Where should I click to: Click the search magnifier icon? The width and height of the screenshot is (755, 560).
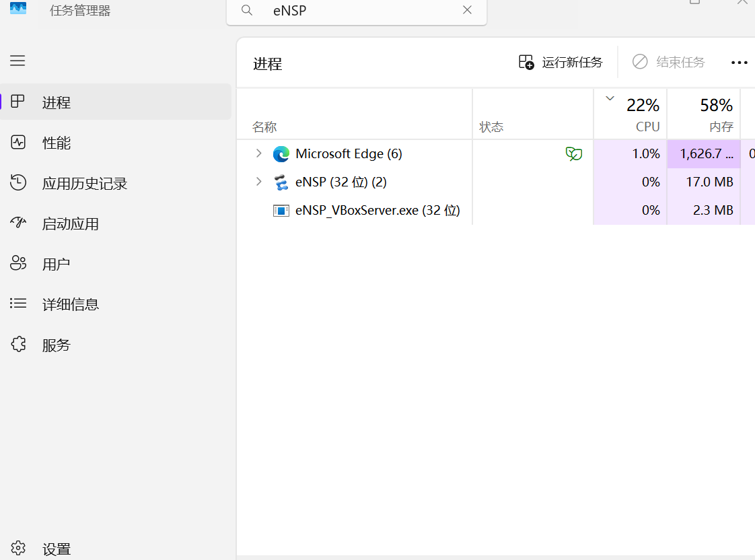[x=247, y=10]
